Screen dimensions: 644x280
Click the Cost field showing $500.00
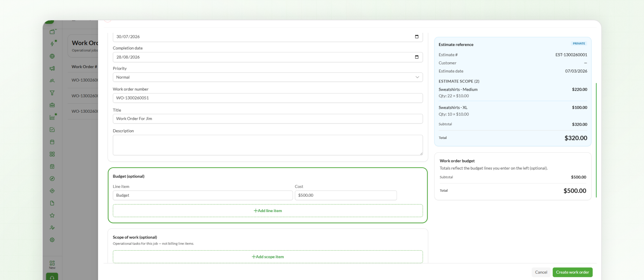346,195
